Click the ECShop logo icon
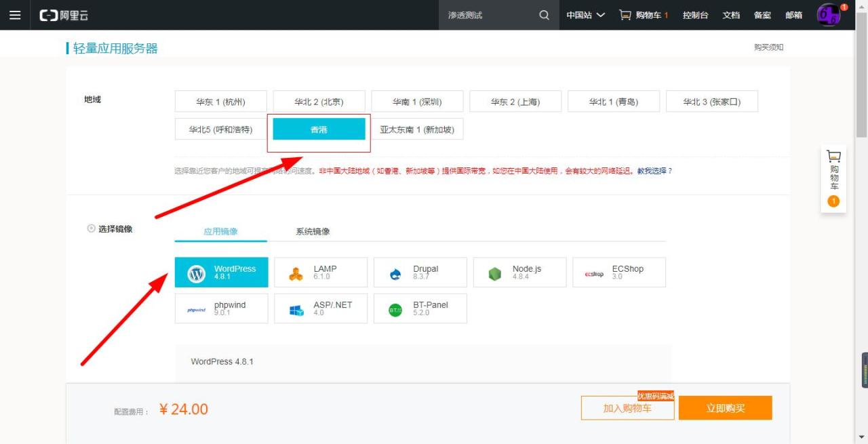The height and width of the screenshot is (444, 868). 594,274
